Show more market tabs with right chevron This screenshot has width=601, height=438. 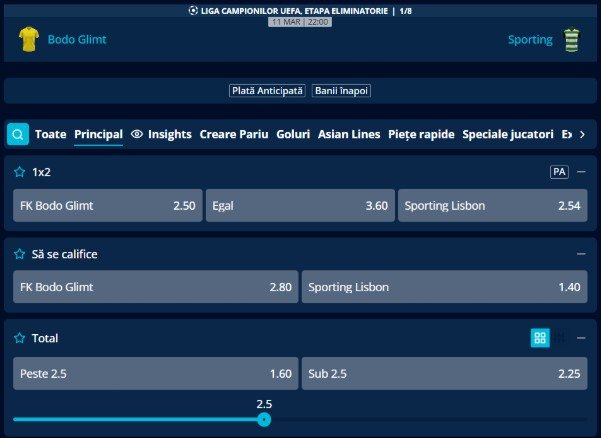pos(582,135)
